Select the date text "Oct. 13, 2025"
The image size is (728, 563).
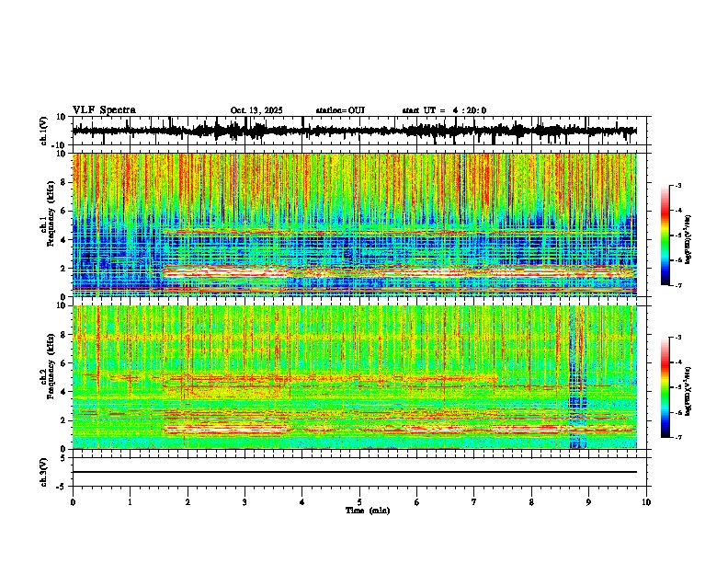(x=256, y=110)
